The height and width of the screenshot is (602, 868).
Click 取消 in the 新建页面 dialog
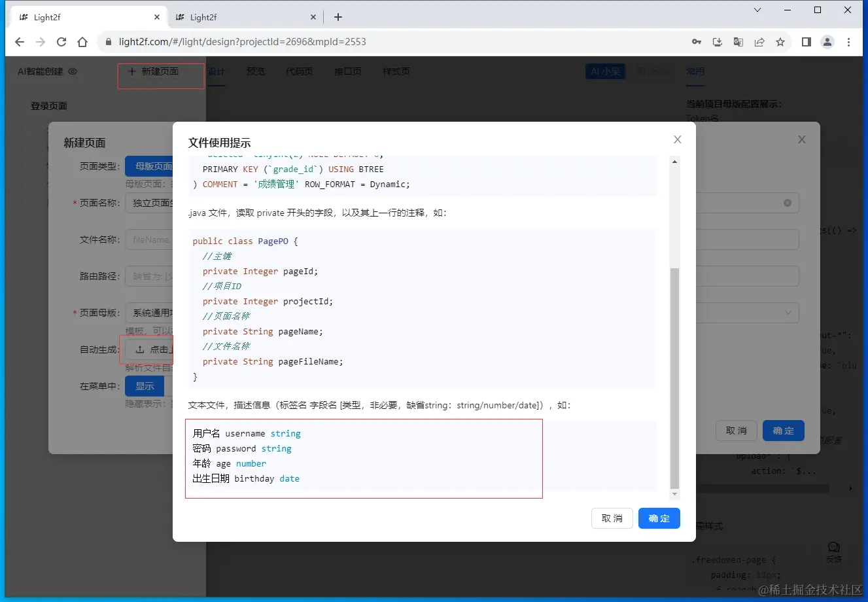[737, 431]
